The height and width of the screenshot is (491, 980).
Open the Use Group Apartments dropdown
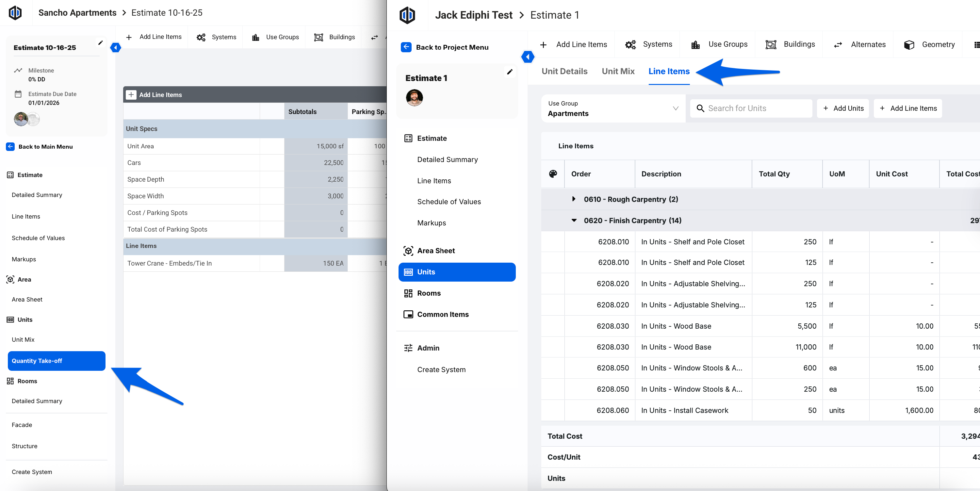click(x=612, y=108)
